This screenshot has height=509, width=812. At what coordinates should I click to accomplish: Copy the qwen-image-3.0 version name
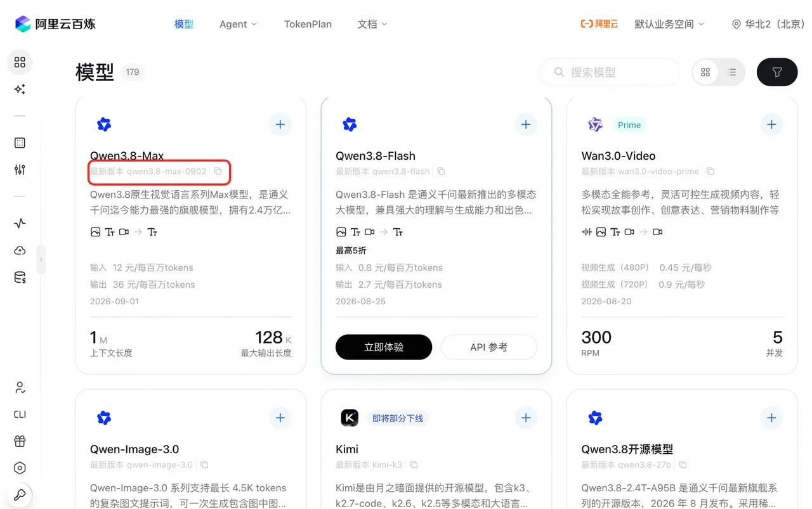click(x=204, y=465)
